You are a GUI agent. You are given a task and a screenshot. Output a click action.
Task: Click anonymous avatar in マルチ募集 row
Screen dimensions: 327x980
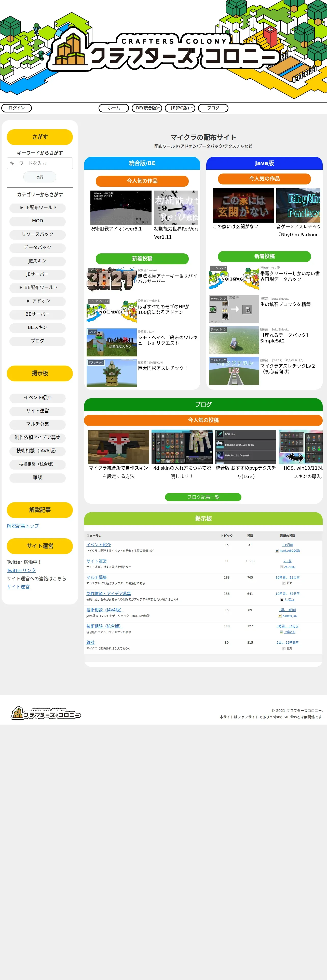284,583
